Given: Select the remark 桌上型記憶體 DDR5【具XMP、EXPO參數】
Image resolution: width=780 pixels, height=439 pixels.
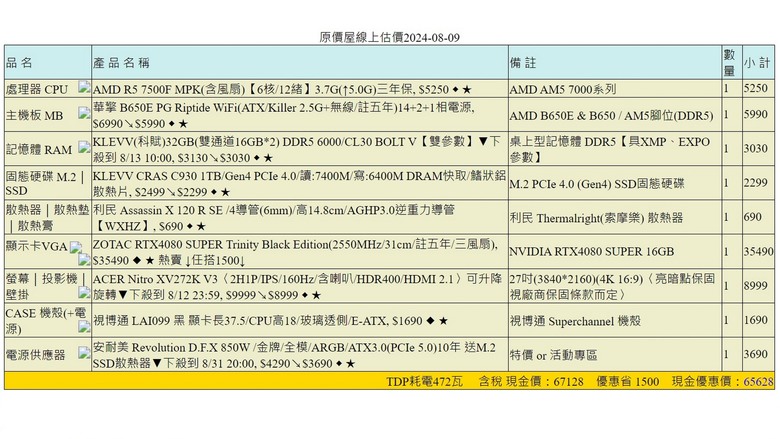Looking at the screenshot, I should [609, 149].
